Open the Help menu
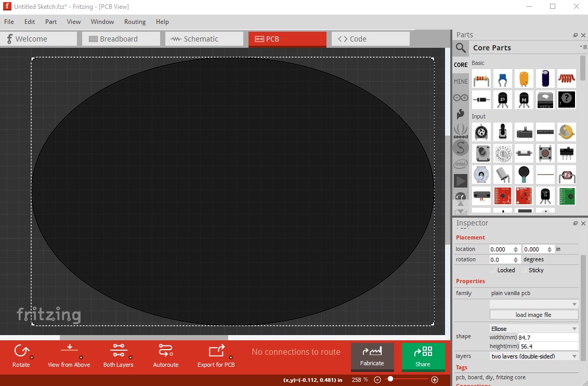 point(162,22)
